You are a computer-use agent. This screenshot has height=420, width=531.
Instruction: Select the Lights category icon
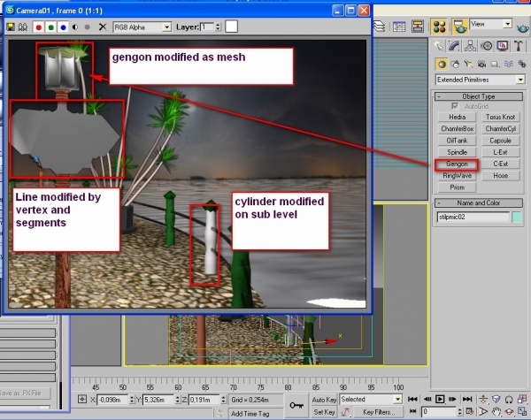pyautogui.click(x=468, y=64)
